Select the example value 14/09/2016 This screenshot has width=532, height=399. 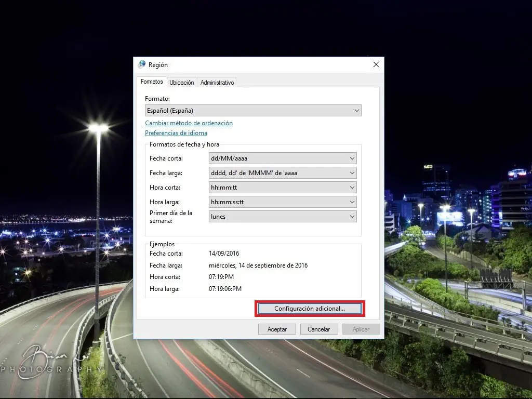tap(224, 254)
